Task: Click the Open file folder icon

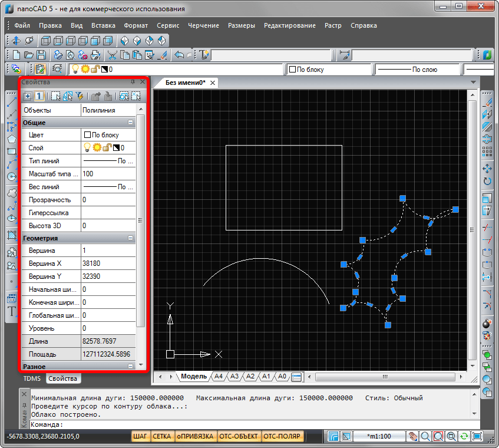Action: pos(29,55)
